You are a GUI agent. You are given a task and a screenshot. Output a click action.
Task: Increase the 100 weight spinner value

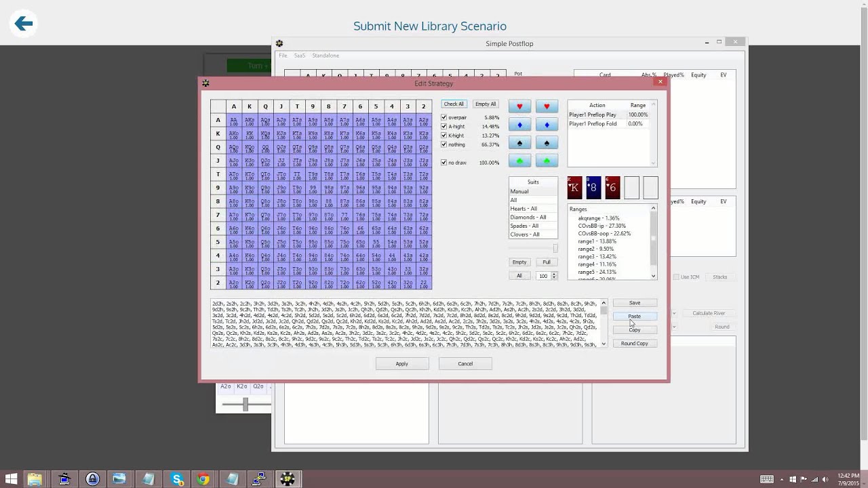point(554,274)
